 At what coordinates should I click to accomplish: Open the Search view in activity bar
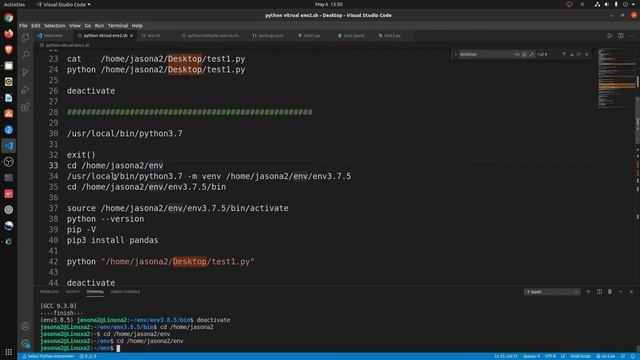click(x=25, y=55)
